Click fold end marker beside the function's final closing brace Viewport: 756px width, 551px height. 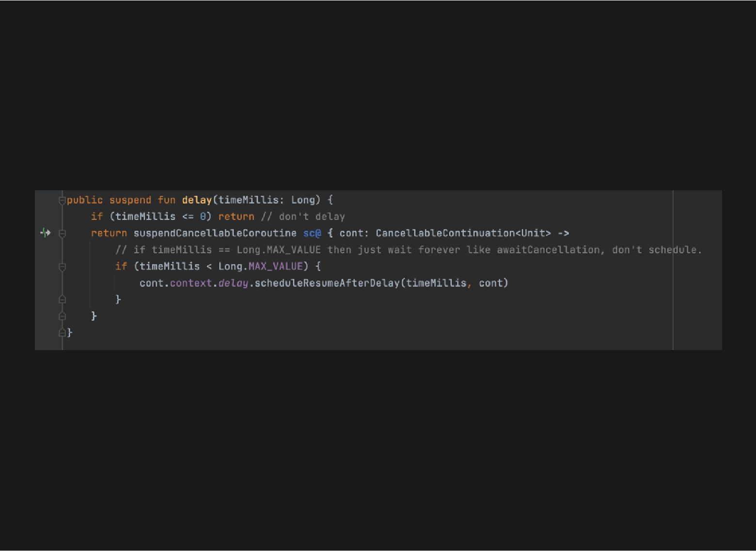tap(62, 333)
